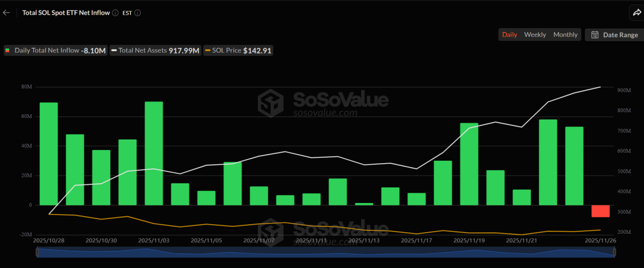The width and height of the screenshot is (644, 268).
Task: Click the red negative inflow bar
Action: [600, 211]
